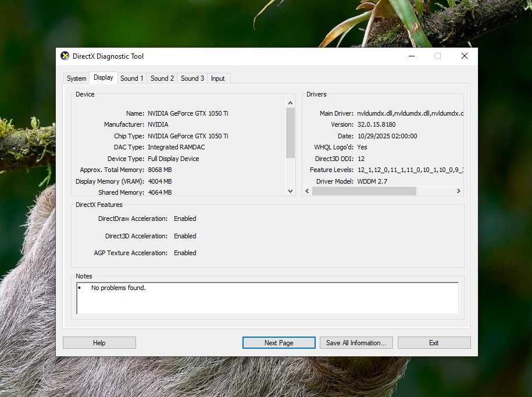Click the Manufacturer value NVIDIA
This screenshot has width=532, height=397.
tap(158, 124)
